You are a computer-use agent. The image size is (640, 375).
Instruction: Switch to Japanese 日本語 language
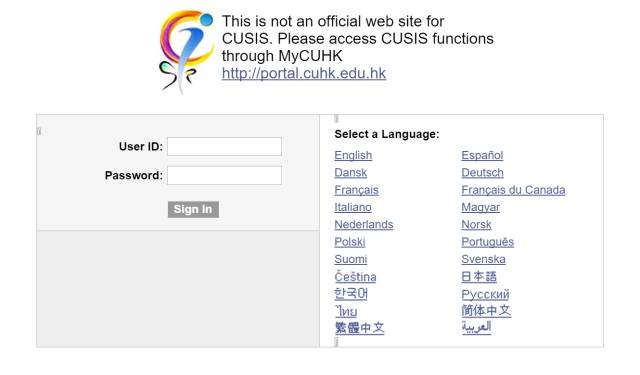479,277
